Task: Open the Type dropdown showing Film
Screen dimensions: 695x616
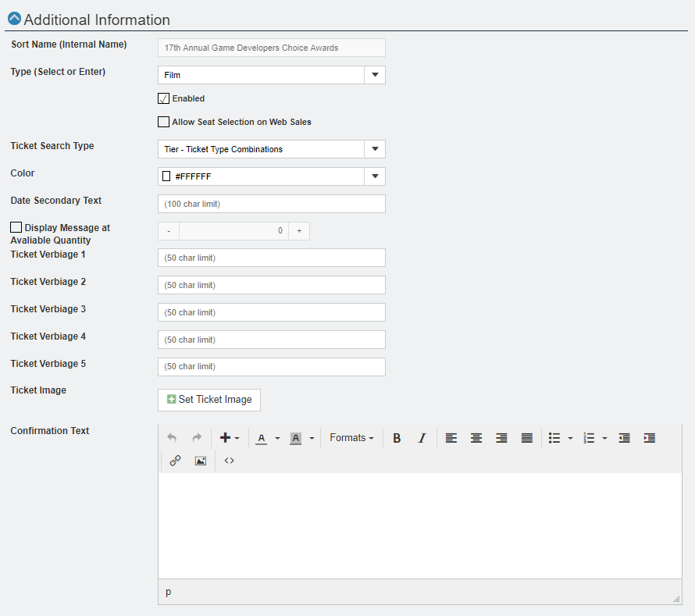Action: click(374, 74)
